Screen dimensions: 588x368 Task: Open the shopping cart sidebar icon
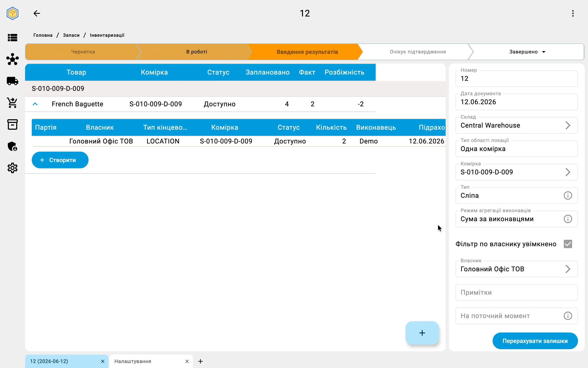point(12,103)
